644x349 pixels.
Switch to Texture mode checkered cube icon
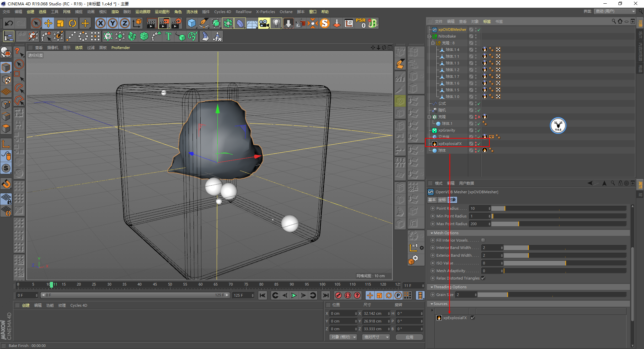point(6,80)
